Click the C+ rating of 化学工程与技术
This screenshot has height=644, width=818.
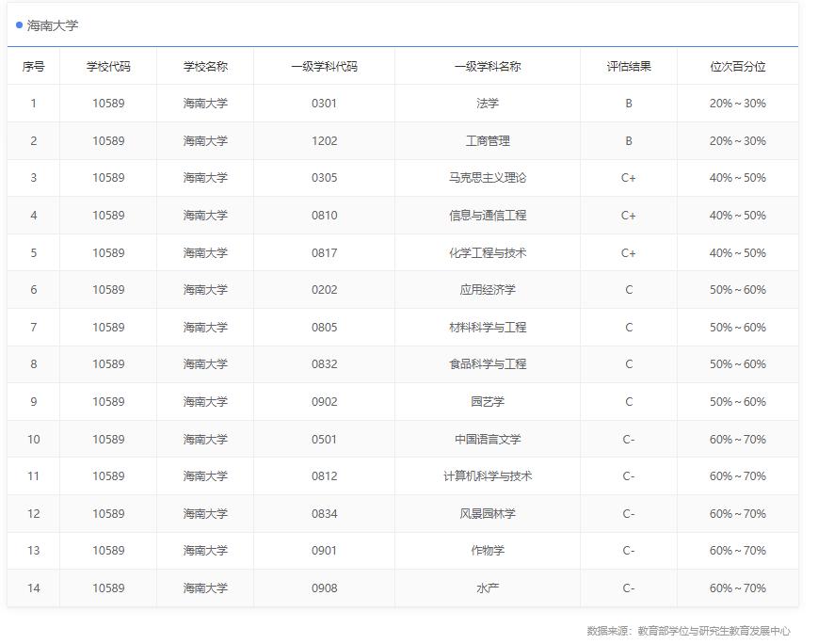[x=628, y=252]
